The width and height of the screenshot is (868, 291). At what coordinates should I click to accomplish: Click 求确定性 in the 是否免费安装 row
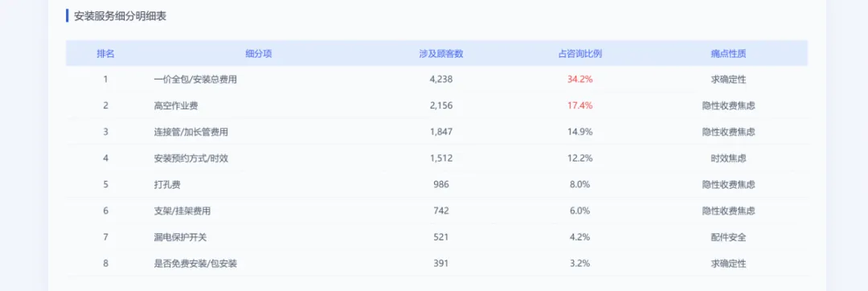(728, 264)
